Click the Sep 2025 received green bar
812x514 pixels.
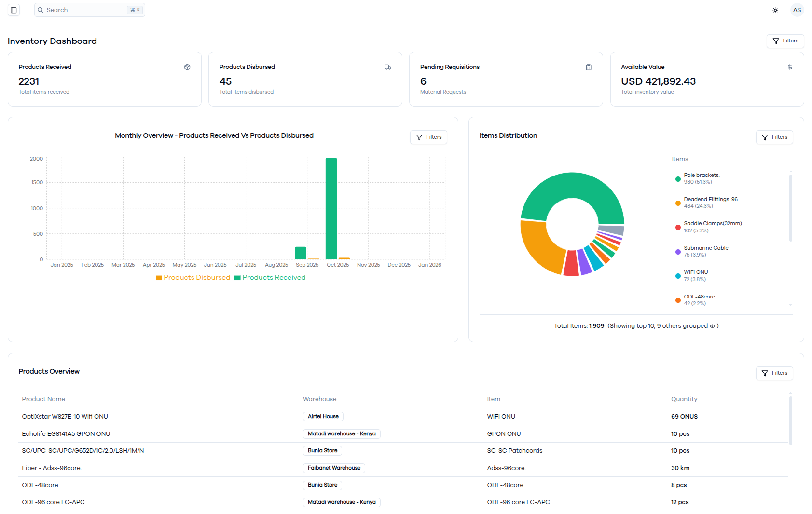pos(301,253)
